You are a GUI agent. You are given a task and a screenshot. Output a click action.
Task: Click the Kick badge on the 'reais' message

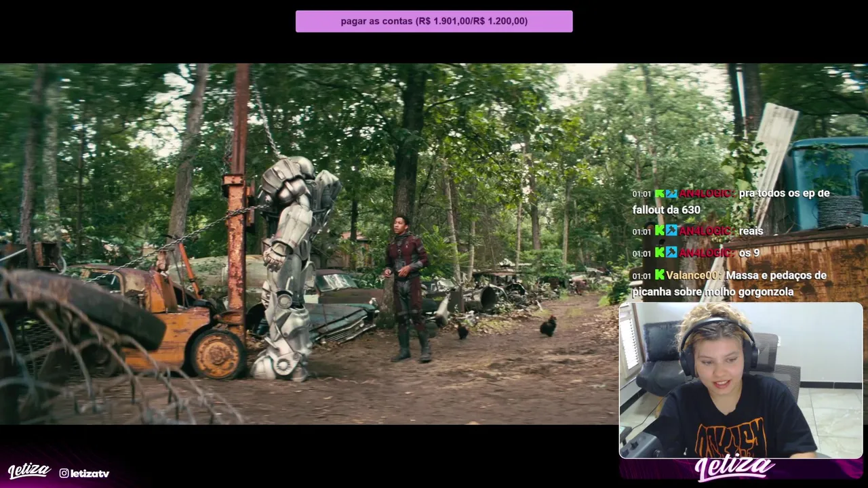[x=660, y=231]
